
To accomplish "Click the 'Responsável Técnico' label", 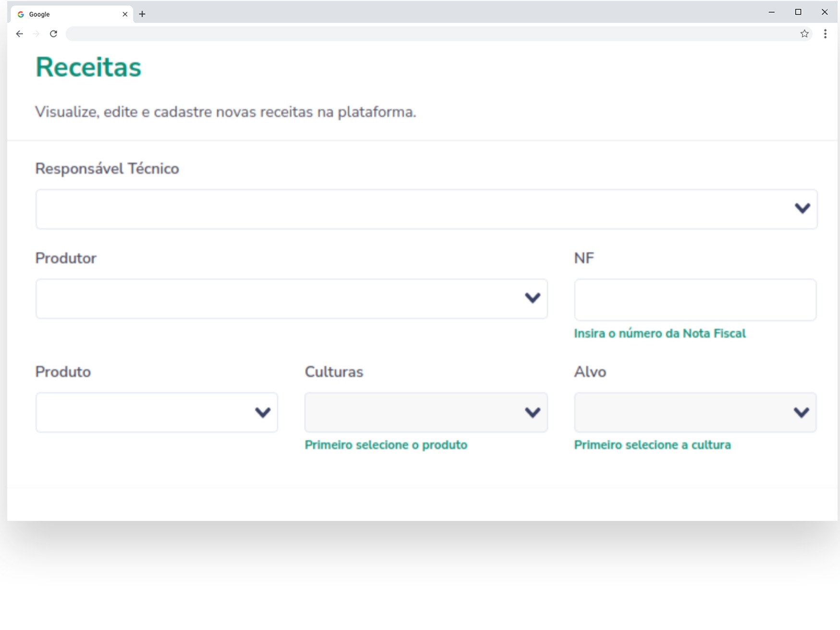I will coord(107,169).
